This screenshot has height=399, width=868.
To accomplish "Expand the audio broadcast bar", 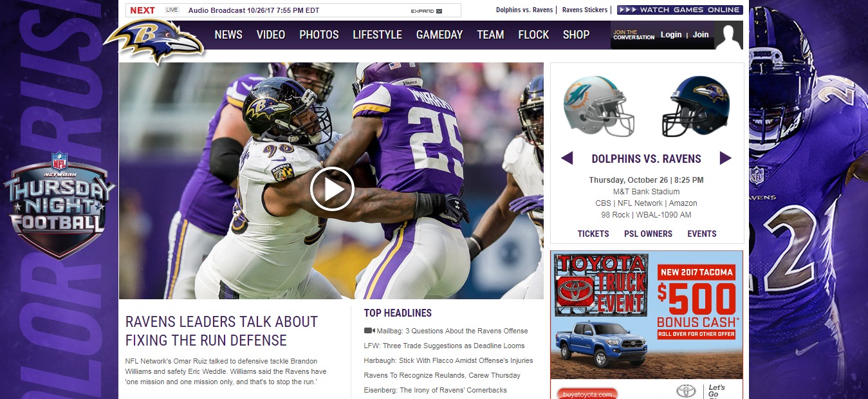I will click(427, 11).
